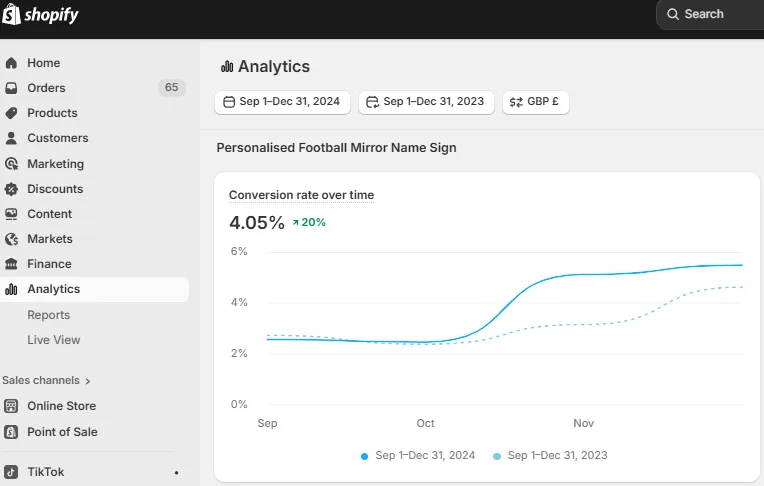The height and width of the screenshot is (486, 764).
Task: Expand the Sales channels section
Action: 47,380
